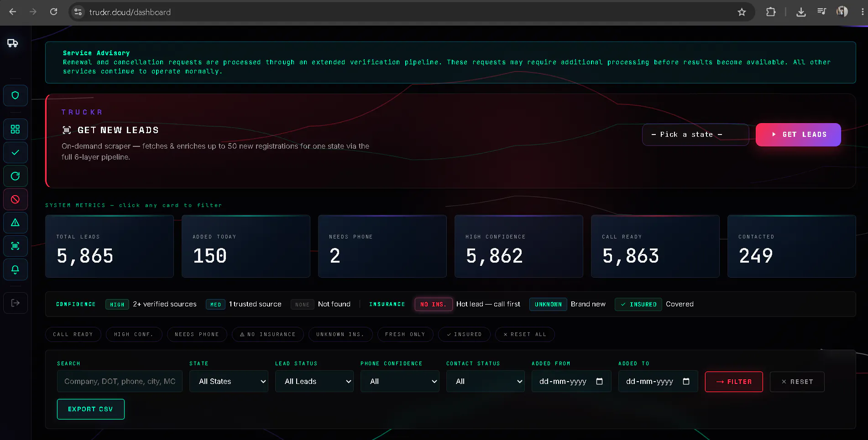Screen dimensions: 868x440
Task: Filter by the Contacted metric card
Action: [792, 246]
